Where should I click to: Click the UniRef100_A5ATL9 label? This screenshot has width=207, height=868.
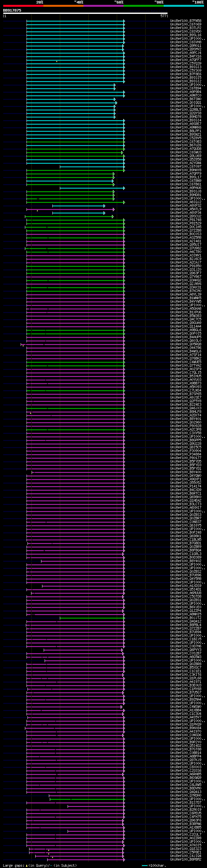click(x=186, y=209)
